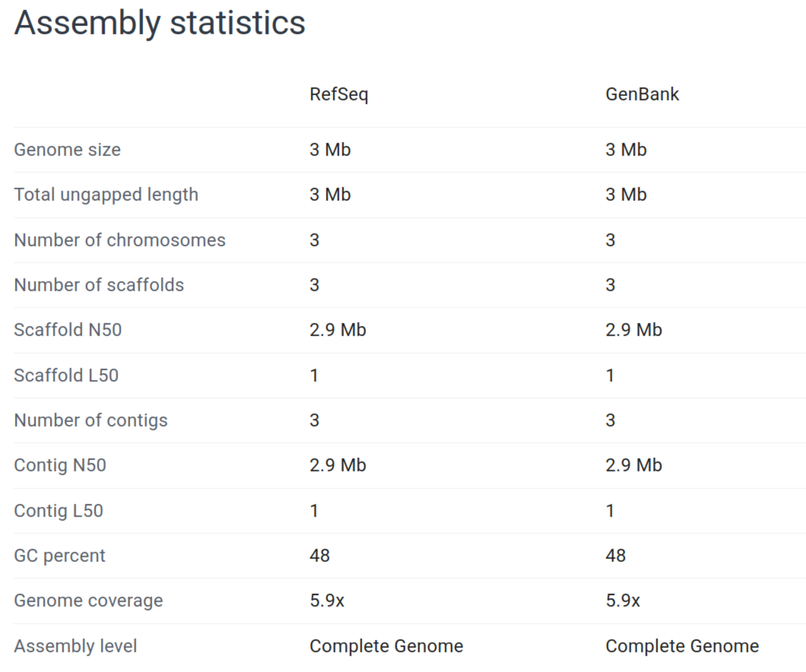Screen dimensions: 806x672
Task: Click RefSeq genome coverage 5.9x value
Action: click(x=327, y=601)
